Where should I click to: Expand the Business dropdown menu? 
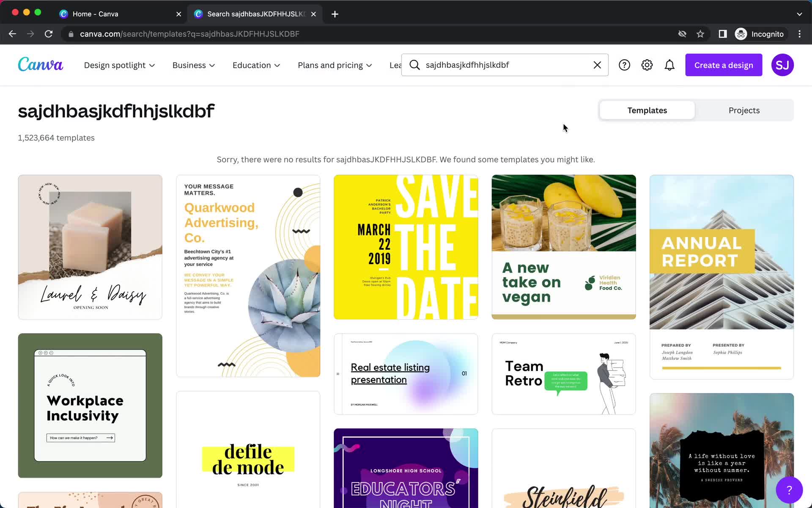pos(194,65)
